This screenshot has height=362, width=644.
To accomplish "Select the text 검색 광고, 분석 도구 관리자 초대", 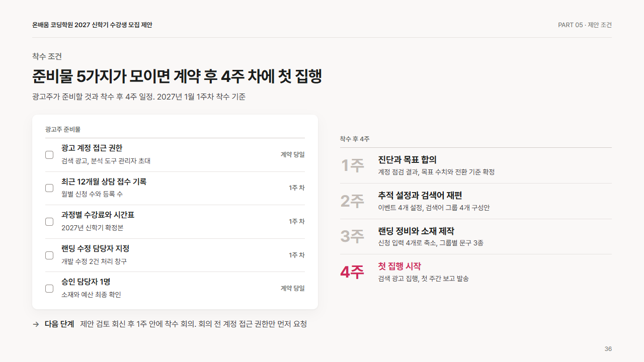I will point(106,161).
